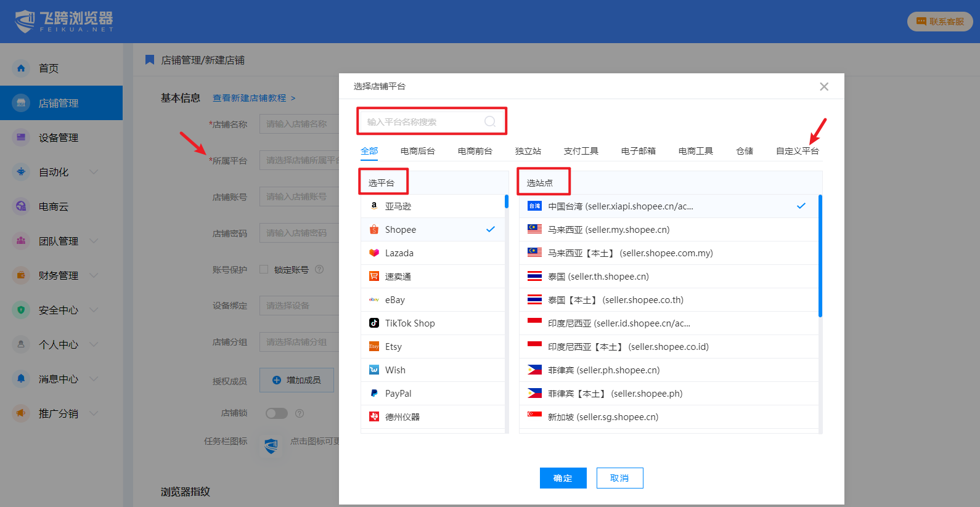Viewport: 980px width, 507px height.
Task: Switch to the 电商后台 tab
Action: point(417,151)
